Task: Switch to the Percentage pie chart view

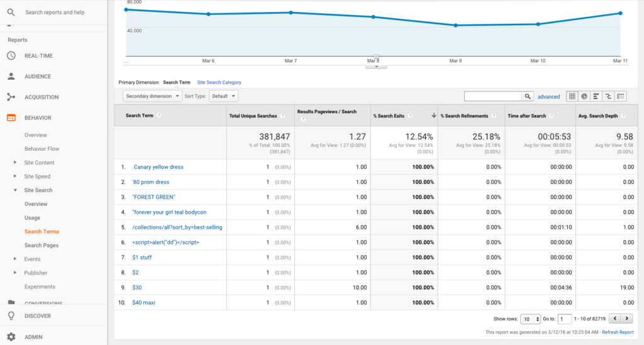Action: [584, 96]
